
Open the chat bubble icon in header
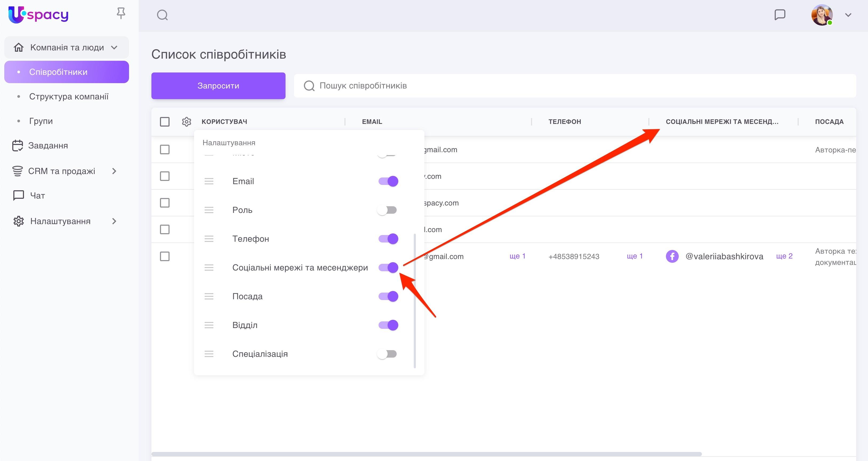[x=780, y=15]
